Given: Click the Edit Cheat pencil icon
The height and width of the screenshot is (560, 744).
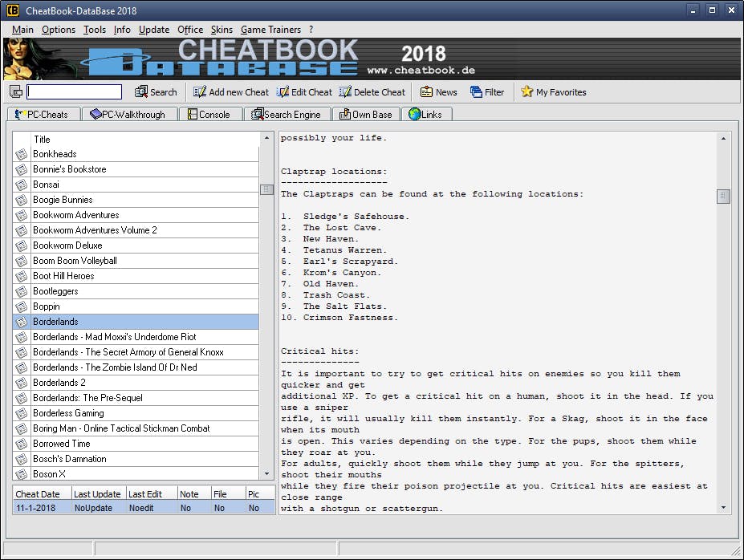Looking at the screenshot, I should (x=283, y=91).
